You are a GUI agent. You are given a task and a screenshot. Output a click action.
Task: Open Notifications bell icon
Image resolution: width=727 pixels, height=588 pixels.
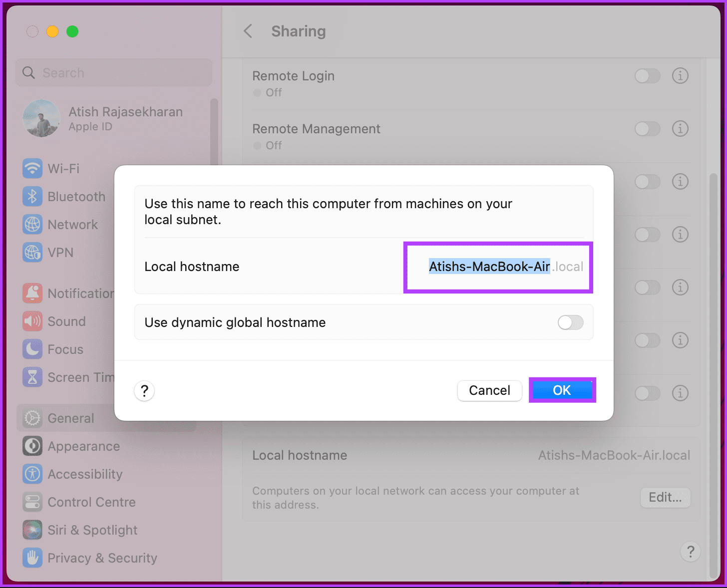32,294
